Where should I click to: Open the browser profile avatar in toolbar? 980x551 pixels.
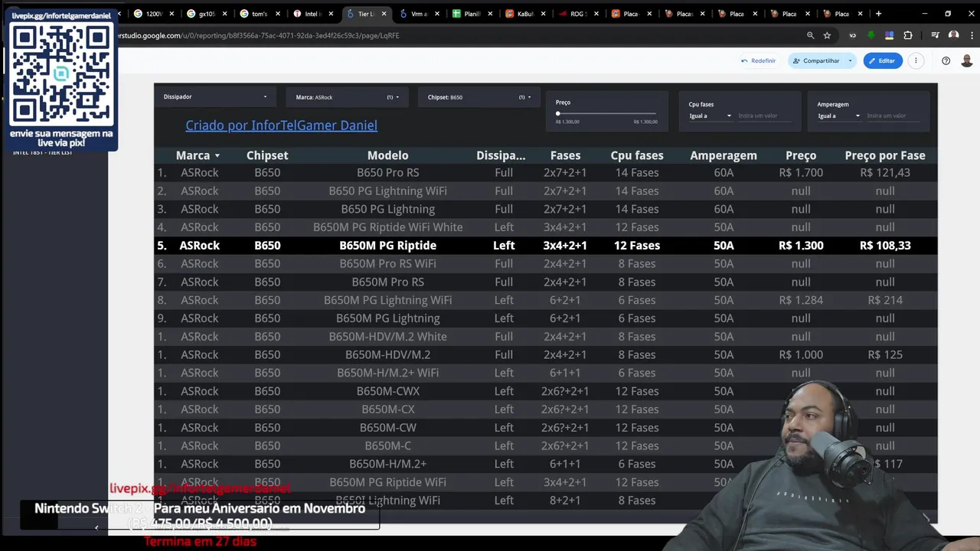(x=953, y=35)
